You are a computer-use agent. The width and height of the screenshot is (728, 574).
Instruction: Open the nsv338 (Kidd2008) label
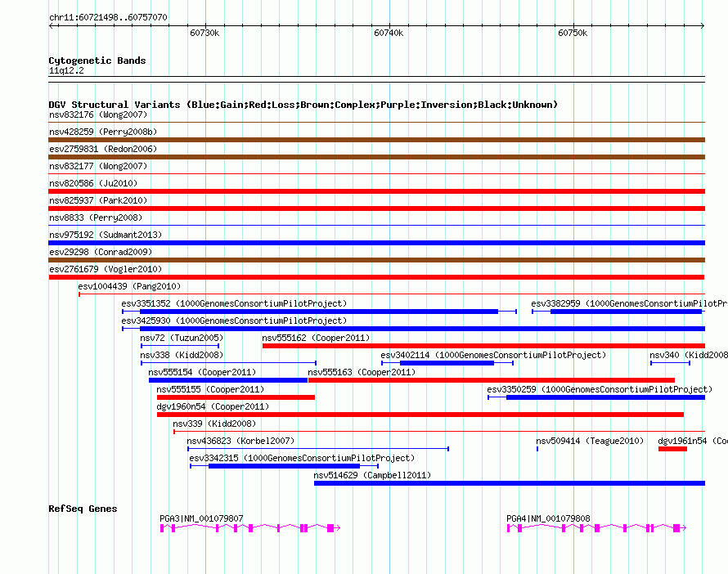[182, 355]
